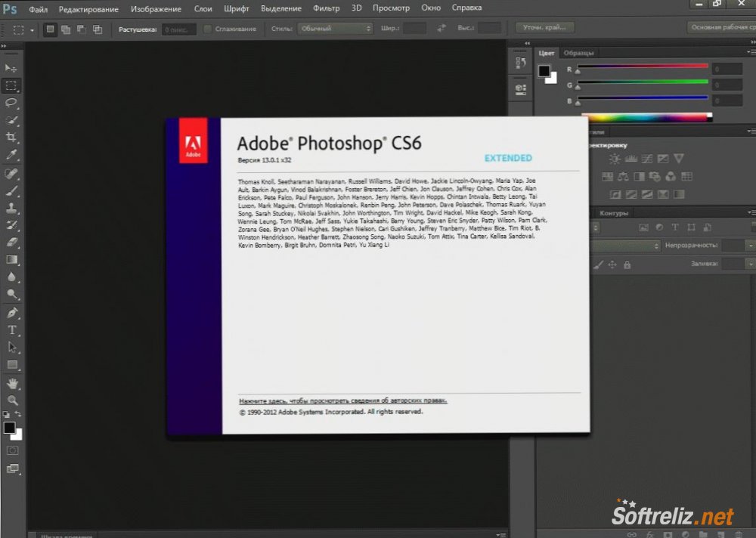Toggle the Сглаживание checkbox

click(x=208, y=29)
